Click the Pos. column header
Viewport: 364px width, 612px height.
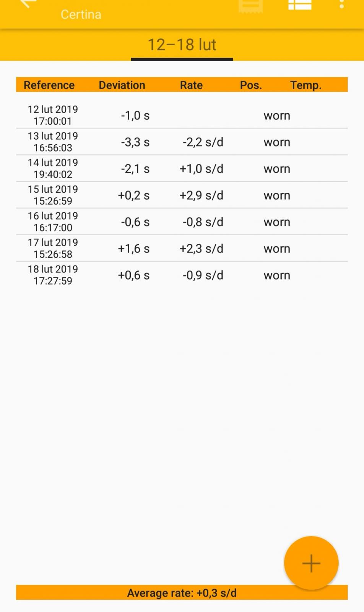point(251,85)
